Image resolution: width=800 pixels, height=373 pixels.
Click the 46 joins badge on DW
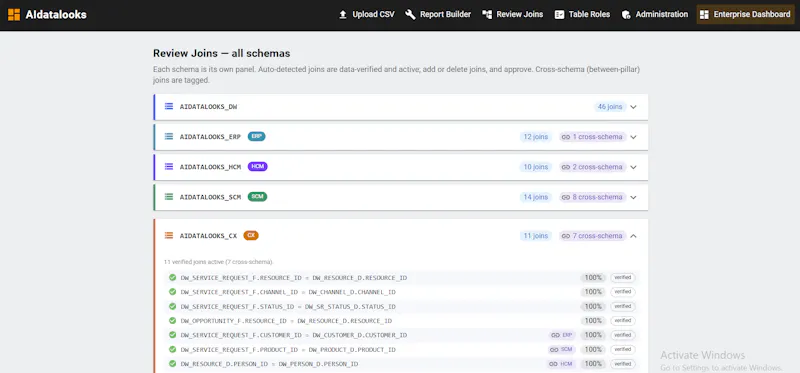[610, 107]
